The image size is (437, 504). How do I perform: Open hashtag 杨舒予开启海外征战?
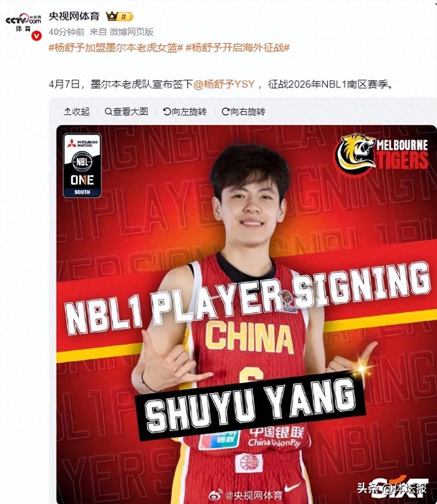[238, 48]
